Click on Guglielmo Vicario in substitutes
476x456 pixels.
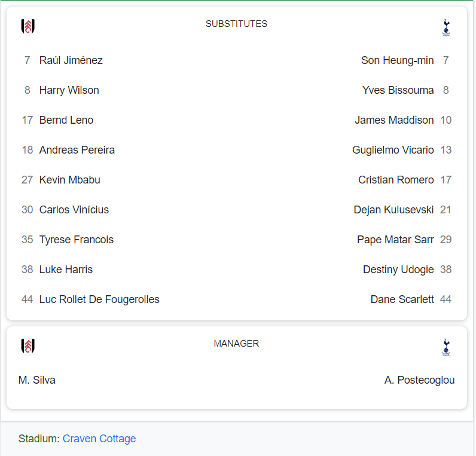[393, 150]
